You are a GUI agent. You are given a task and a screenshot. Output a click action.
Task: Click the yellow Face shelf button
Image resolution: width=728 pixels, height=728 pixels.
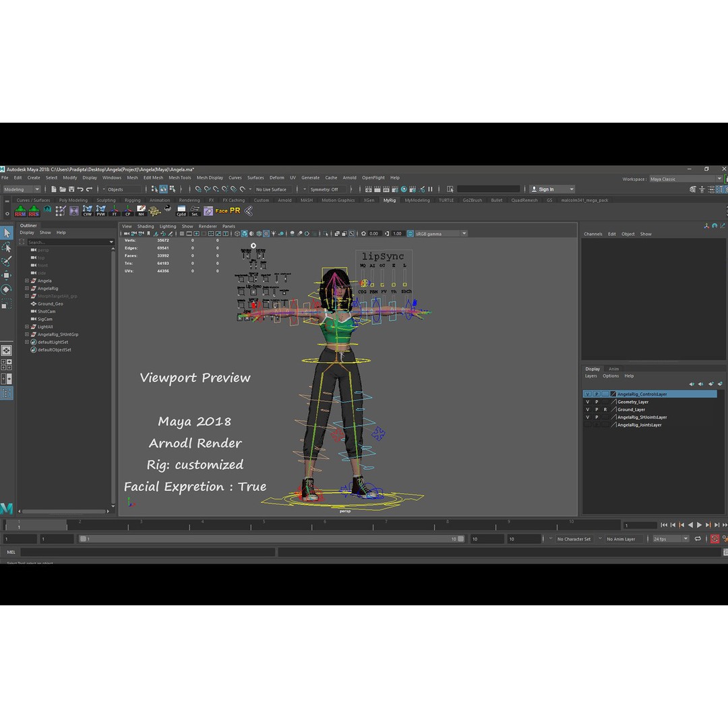pyautogui.click(x=222, y=211)
